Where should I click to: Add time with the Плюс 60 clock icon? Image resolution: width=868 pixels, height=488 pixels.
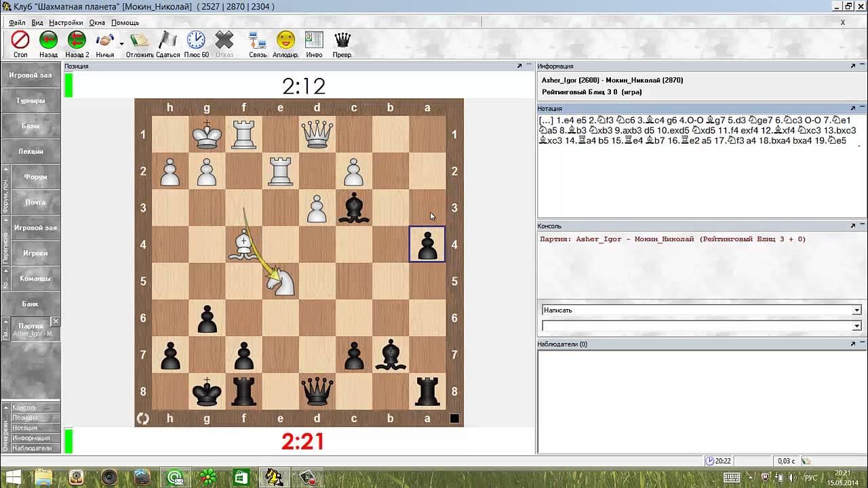click(196, 41)
